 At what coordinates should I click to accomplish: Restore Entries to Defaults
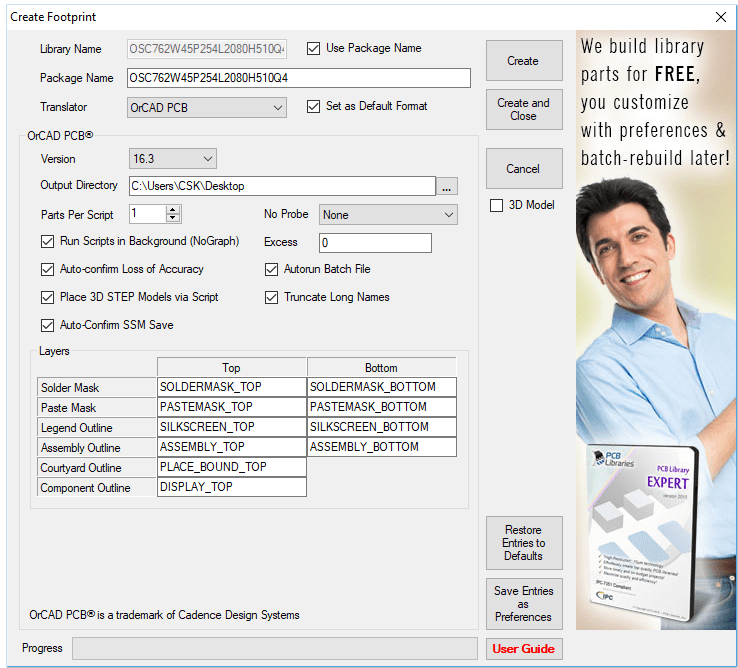pyautogui.click(x=524, y=543)
